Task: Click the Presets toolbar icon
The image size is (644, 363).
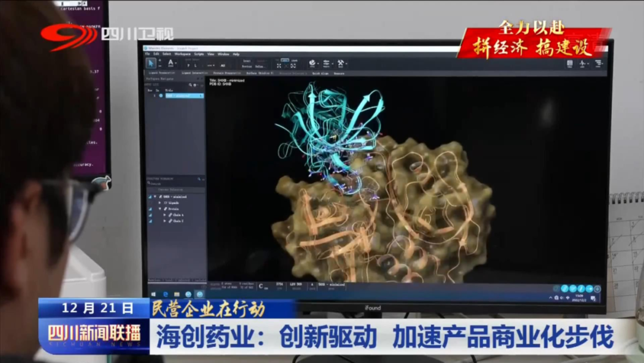Action: tap(327, 63)
